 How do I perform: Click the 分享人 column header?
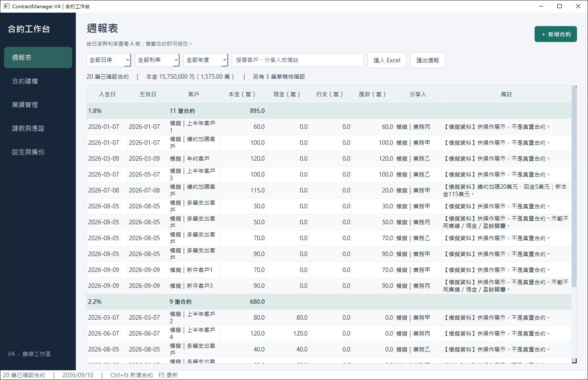418,94
